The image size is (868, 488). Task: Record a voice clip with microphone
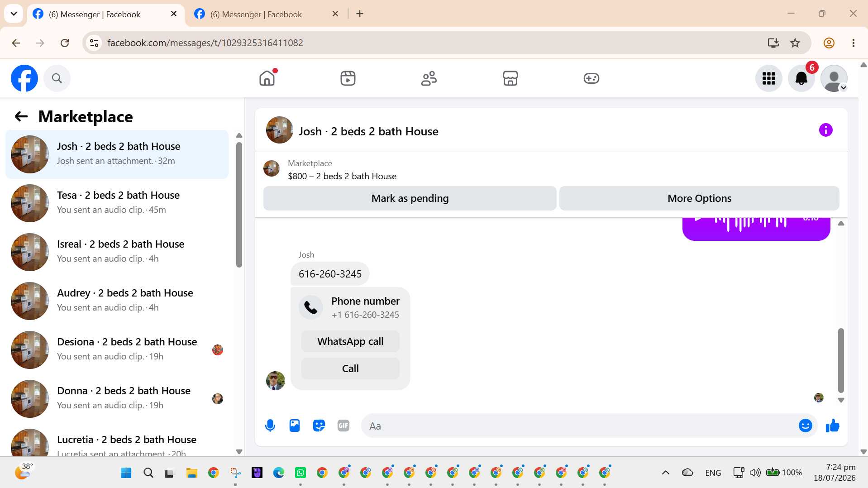(270, 426)
